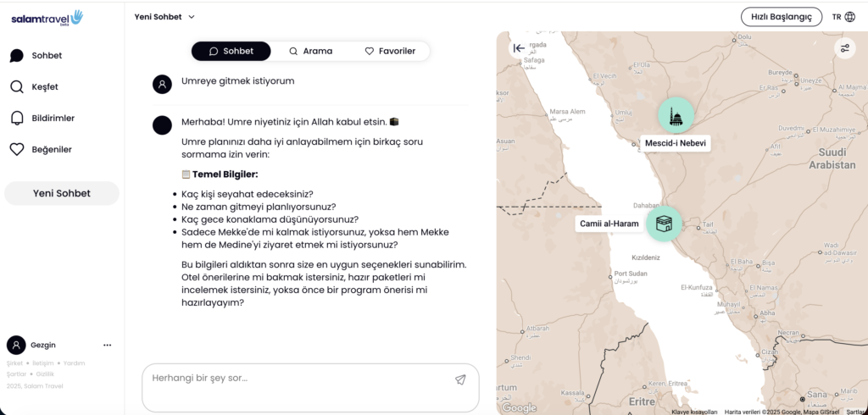Start a new chat with Yeni Sohbet button

[61, 193]
